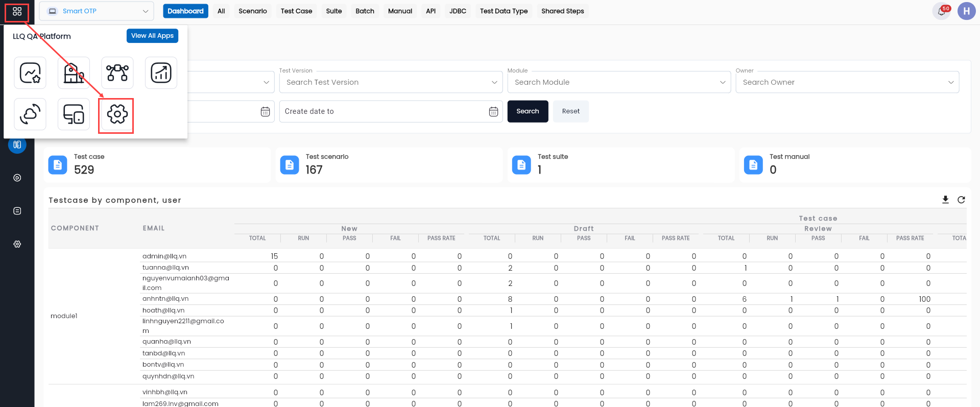Image resolution: width=980 pixels, height=407 pixels.
Task: Switch to the Shared Steps tab
Action: tap(562, 11)
